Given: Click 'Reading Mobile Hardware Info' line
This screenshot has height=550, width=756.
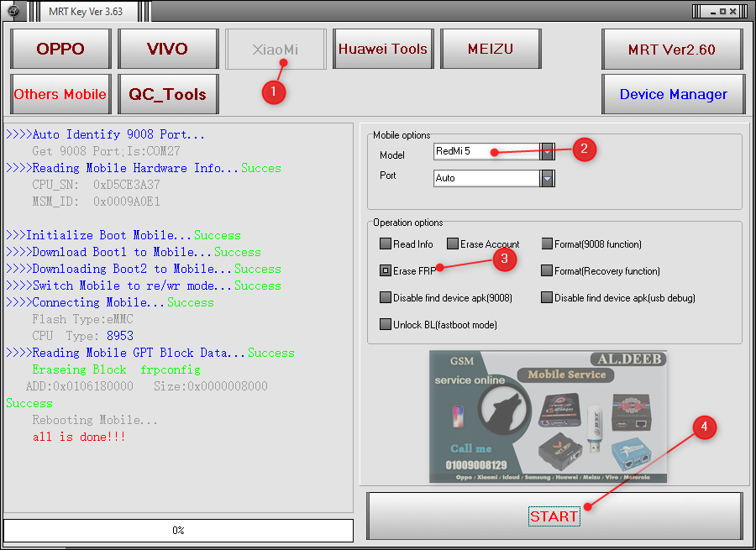Looking at the screenshot, I should 143,168.
